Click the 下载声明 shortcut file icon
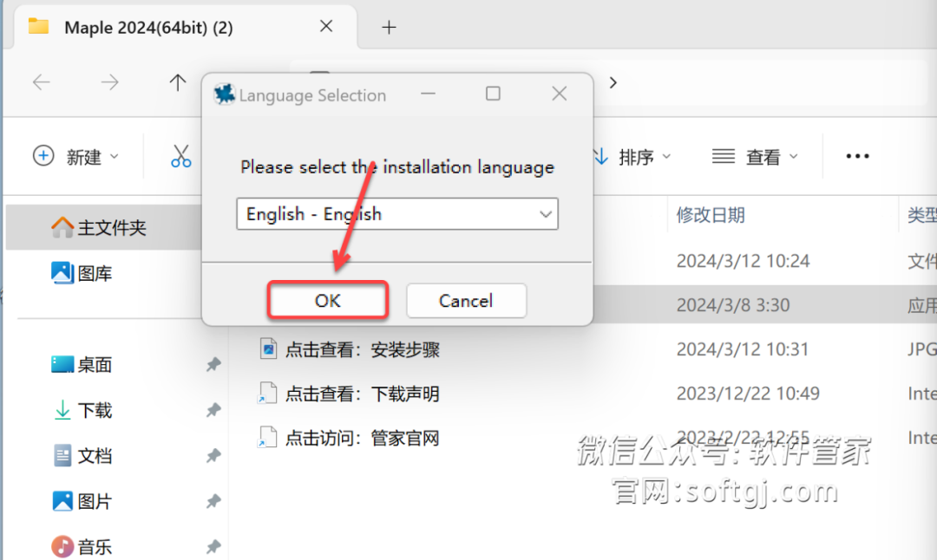Screen dimensions: 937x560 click(x=267, y=394)
